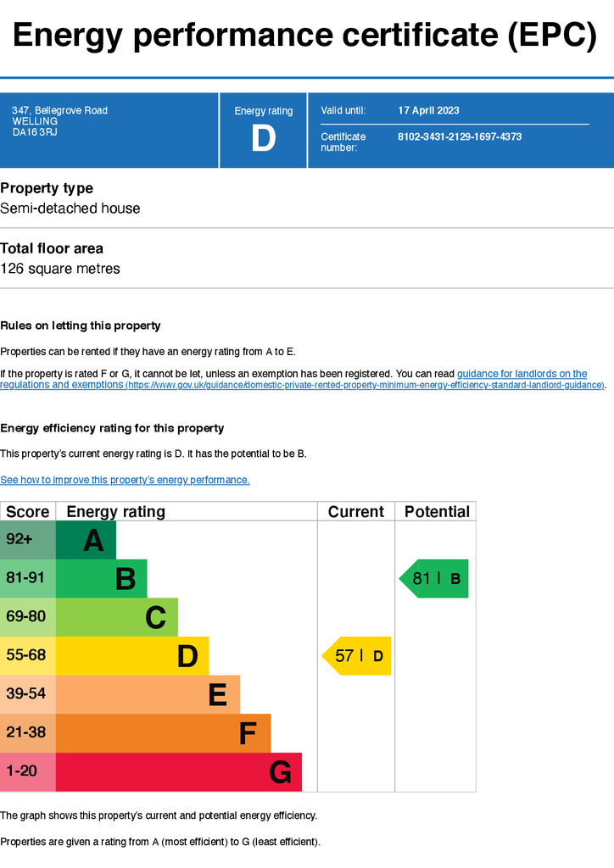Click the certificate number 8102-3431-2129-1697-4373
Screen dimensions: 614x868
coord(460,136)
